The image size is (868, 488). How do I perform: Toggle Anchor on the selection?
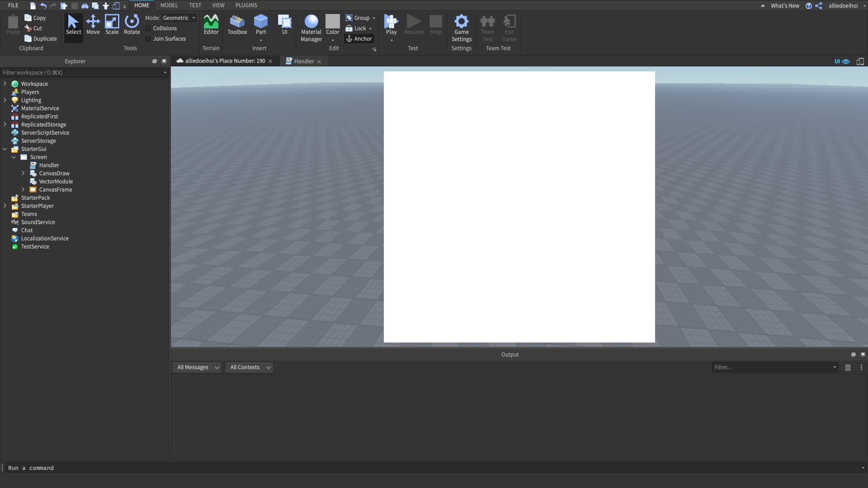pos(359,38)
